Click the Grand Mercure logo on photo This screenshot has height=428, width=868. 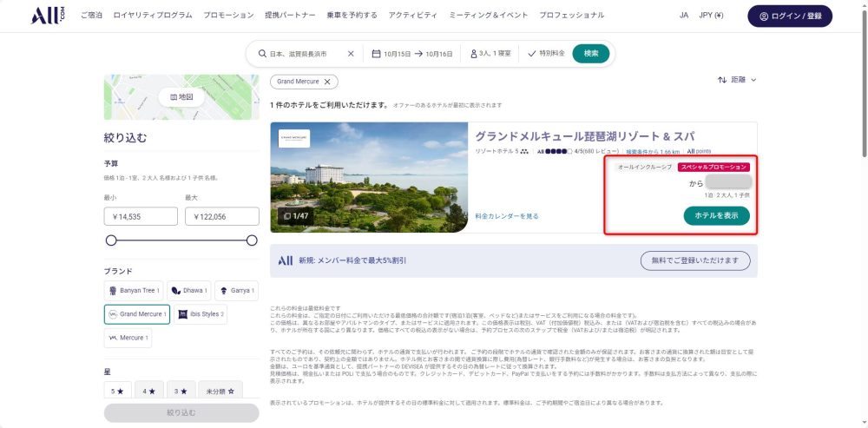pos(294,138)
